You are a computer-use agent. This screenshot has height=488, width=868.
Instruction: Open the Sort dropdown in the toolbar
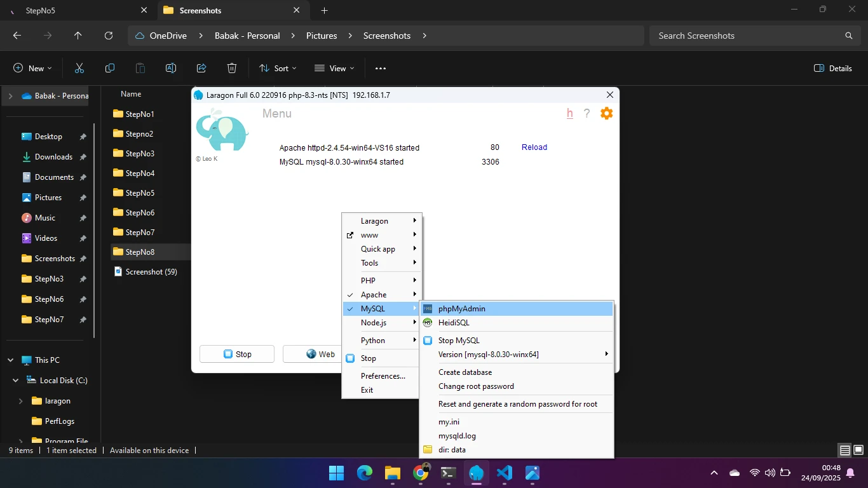tap(278, 69)
